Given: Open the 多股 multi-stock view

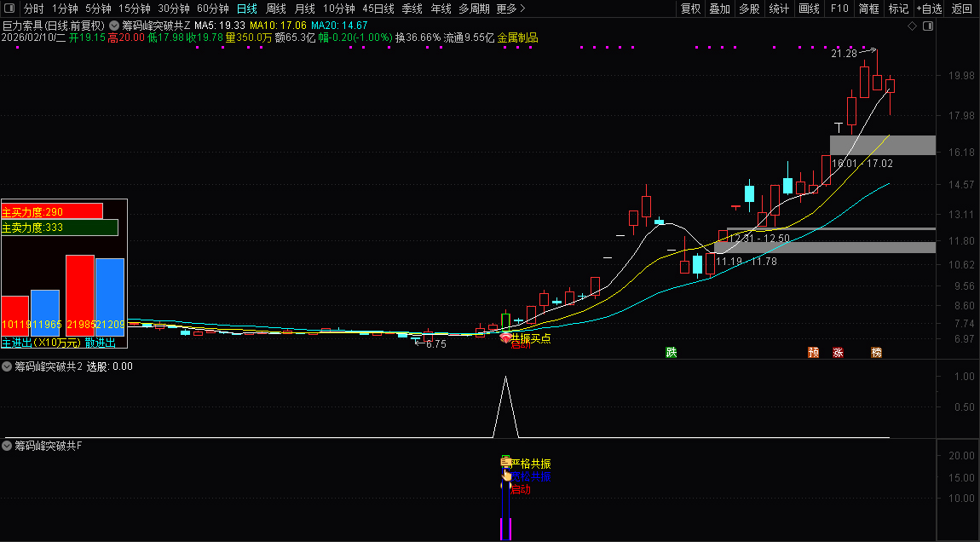Looking at the screenshot, I should coord(749,9).
